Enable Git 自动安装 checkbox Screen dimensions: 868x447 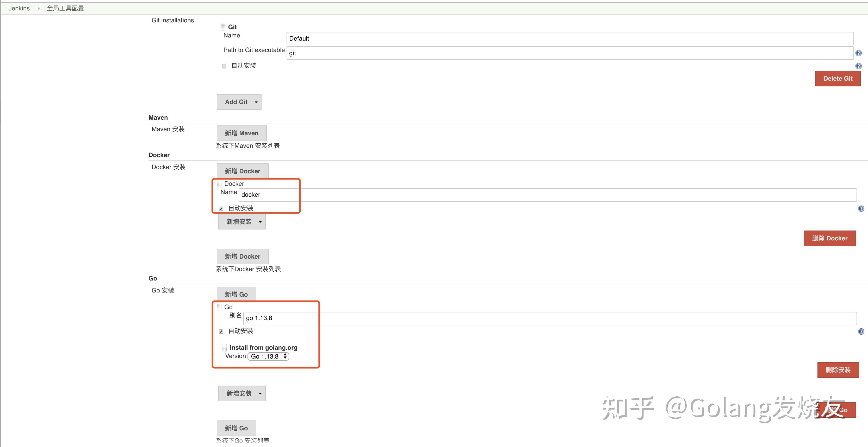224,66
